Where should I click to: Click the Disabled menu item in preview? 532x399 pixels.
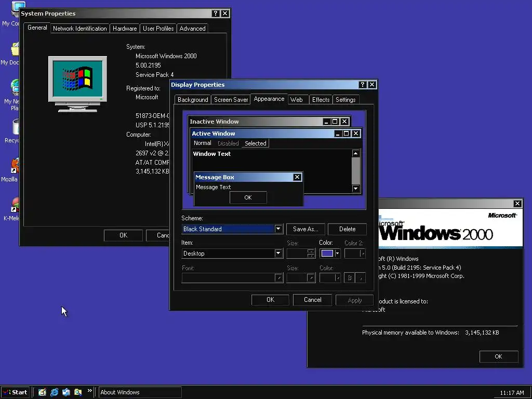[x=228, y=143]
